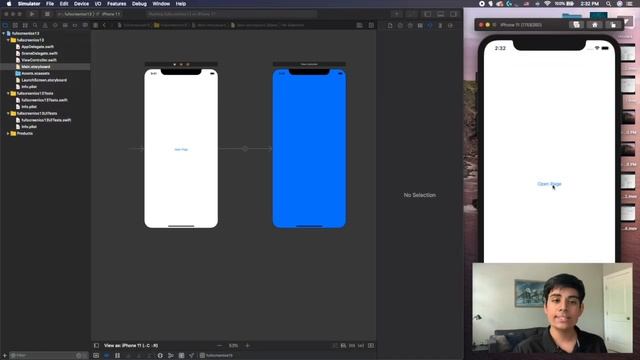Open the Source Control navigator tab
Image resolution: width=640 pixels, height=360 pixels.
(15, 25)
